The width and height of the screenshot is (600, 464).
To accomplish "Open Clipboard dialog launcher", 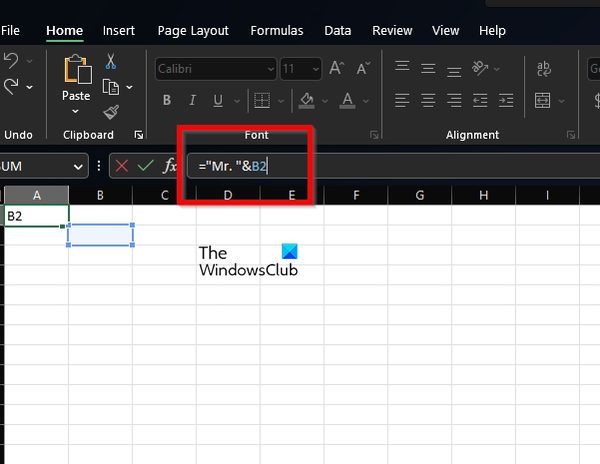I will (x=139, y=135).
